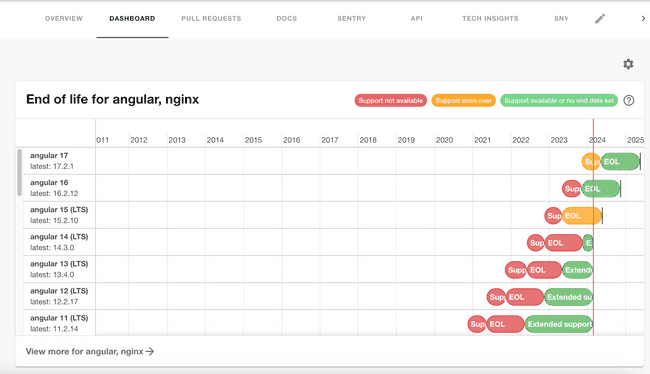Select the angular 15 (LTS) row label
Viewport: 650px width, 374px height.
point(59,209)
